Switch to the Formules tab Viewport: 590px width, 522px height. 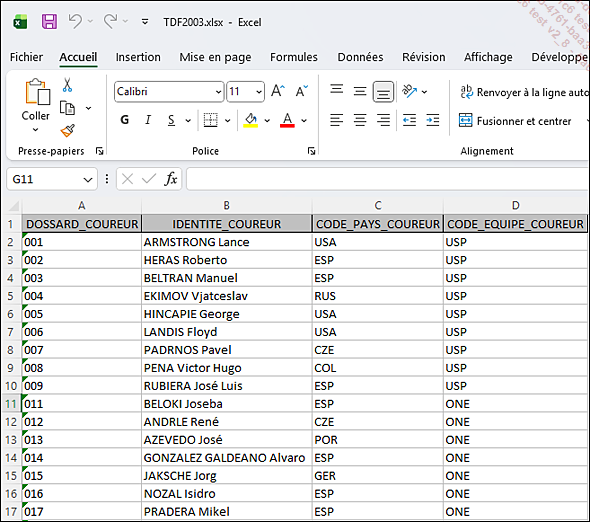294,57
